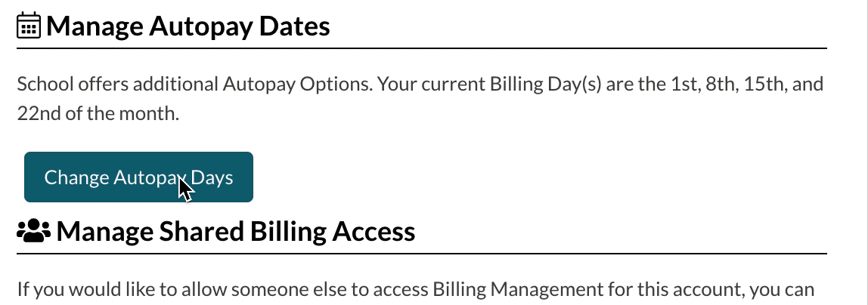Click the "22nd of the month" text

pos(98,114)
